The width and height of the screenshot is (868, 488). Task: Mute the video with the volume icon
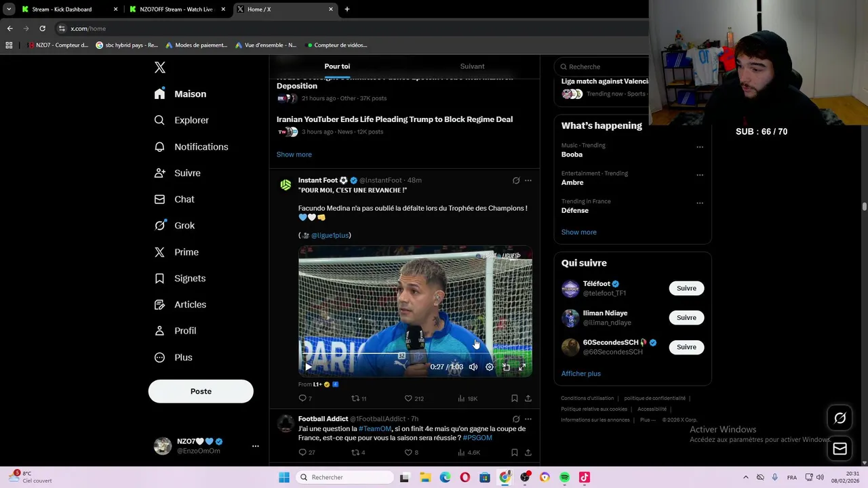[473, 367]
